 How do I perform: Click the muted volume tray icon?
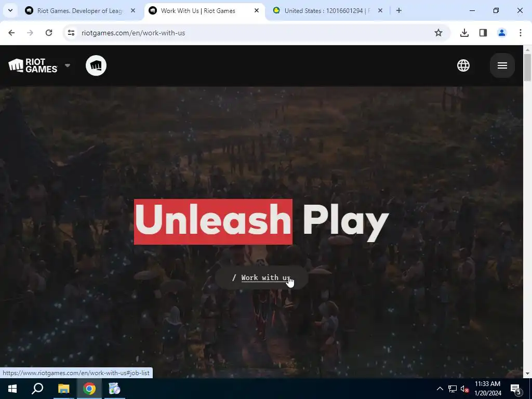point(464,389)
